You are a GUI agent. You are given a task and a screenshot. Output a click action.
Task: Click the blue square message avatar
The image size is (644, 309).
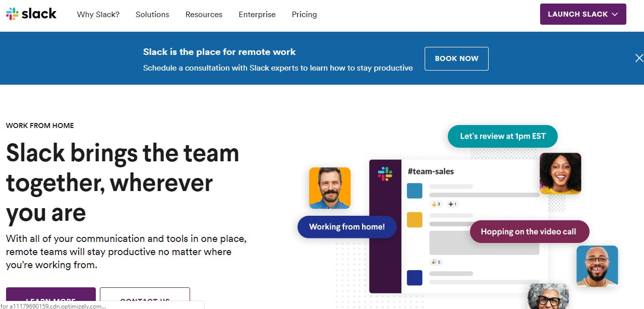[x=415, y=191]
